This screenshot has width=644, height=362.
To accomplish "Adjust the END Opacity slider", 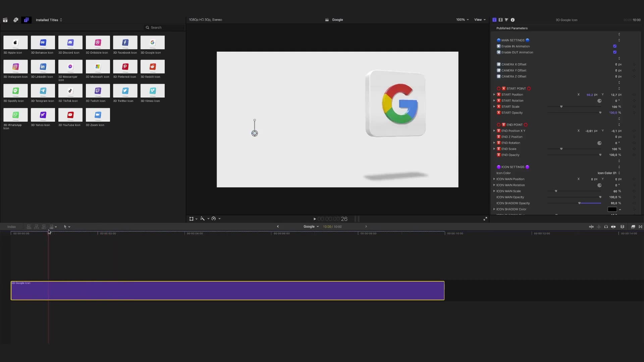I will pyautogui.click(x=600, y=155).
